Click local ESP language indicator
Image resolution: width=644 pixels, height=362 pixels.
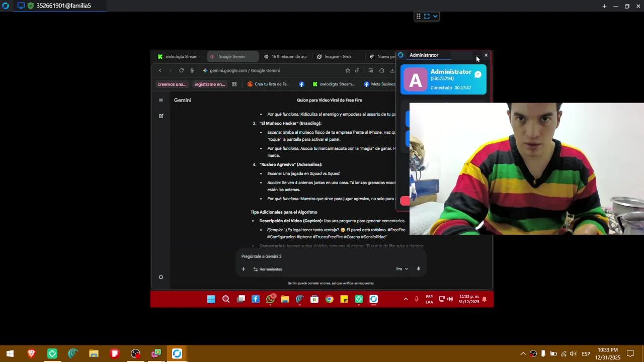tap(586, 353)
